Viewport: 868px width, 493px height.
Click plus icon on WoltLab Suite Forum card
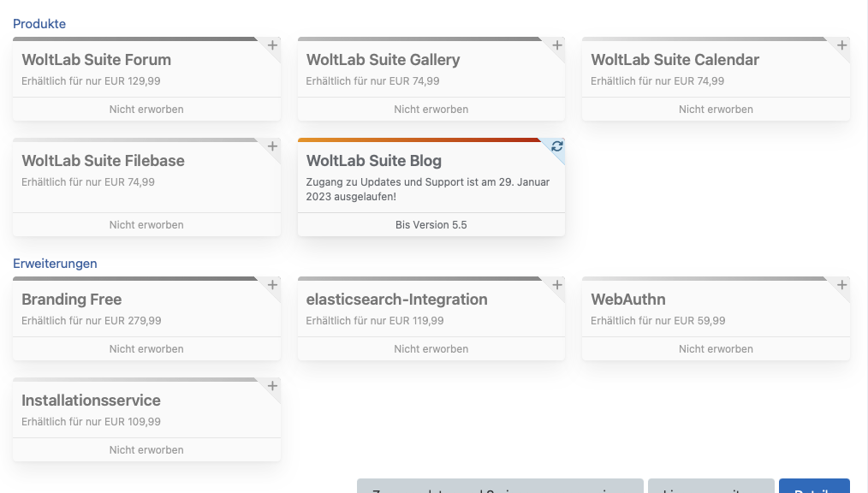pyautogui.click(x=272, y=45)
